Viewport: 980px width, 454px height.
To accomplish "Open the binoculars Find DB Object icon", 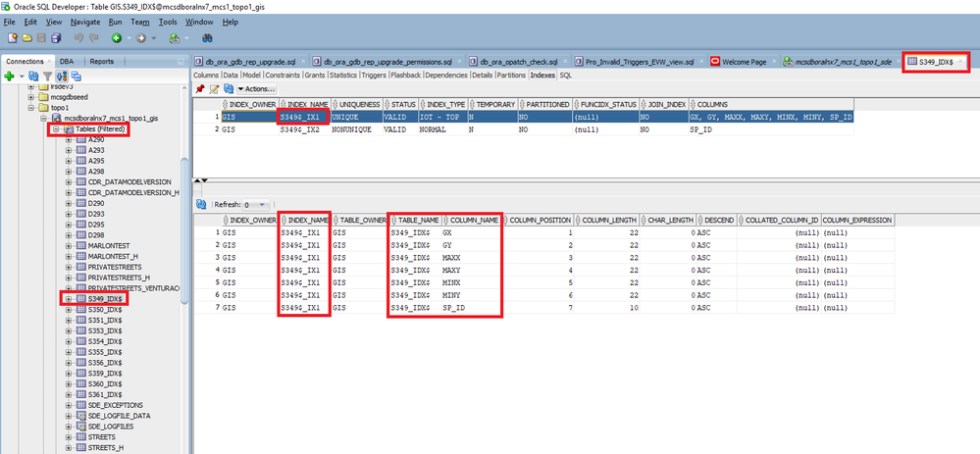I will (208, 38).
